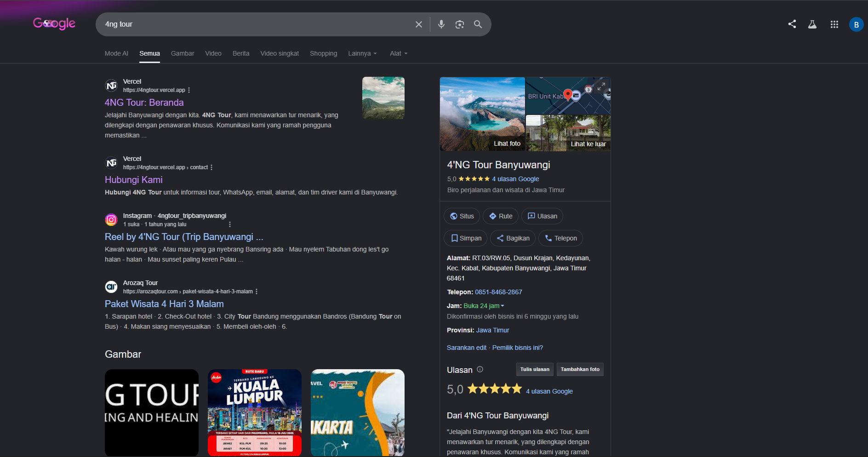This screenshot has width=868, height=457.
Task: Click the Gambar section heading
Action: tap(123, 354)
